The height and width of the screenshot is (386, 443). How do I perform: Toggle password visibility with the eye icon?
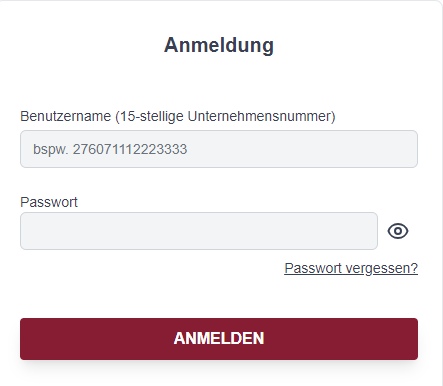point(398,231)
